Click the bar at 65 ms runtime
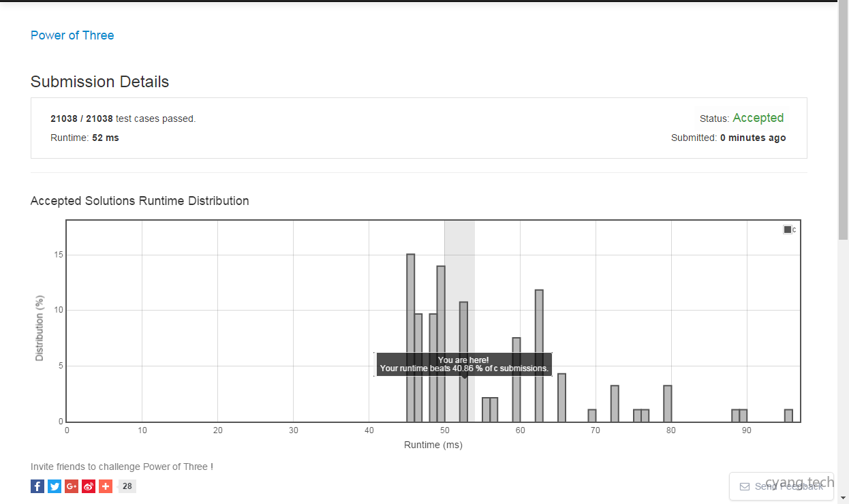The height and width of the screenshot is (504, 849). 561,398
